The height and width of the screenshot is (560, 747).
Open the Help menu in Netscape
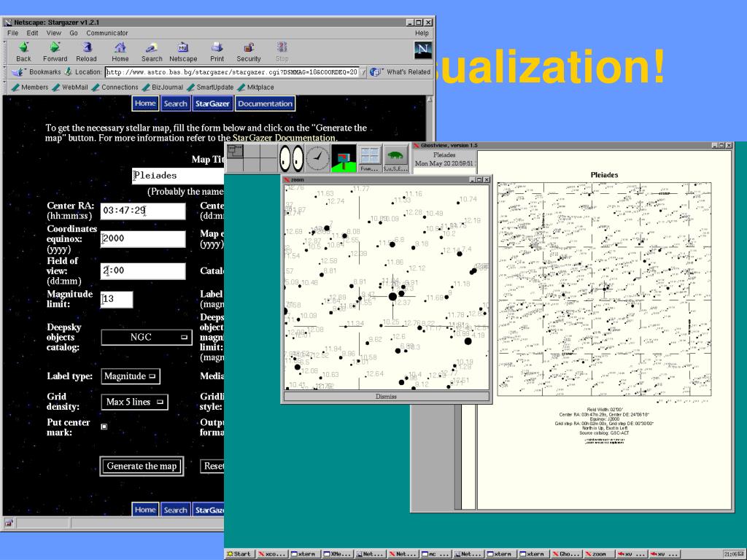click(422, 33)
